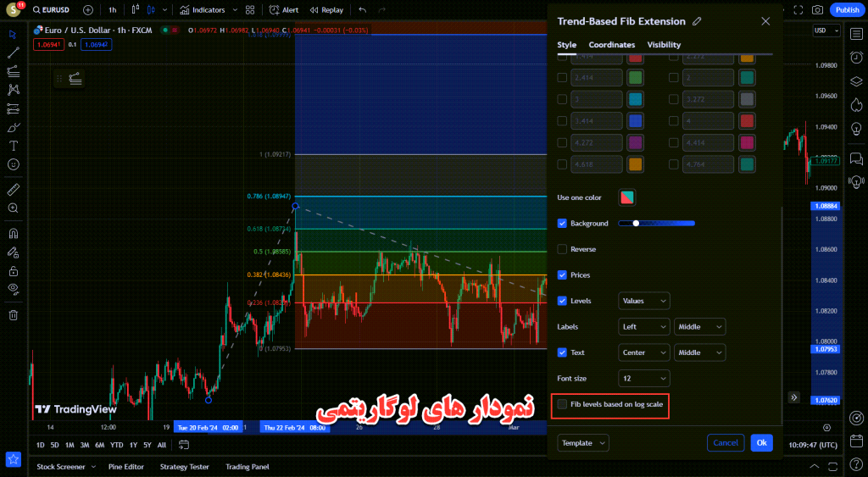Select the brush drawing tool
Screen dimensions: 868x477
14,127
